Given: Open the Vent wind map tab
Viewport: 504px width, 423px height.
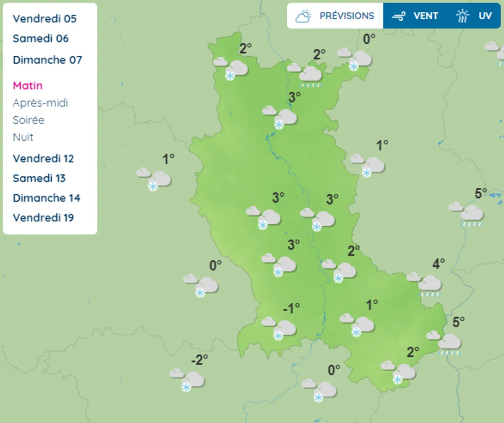Looking at the screenshot, I should (x=415, y=16).
